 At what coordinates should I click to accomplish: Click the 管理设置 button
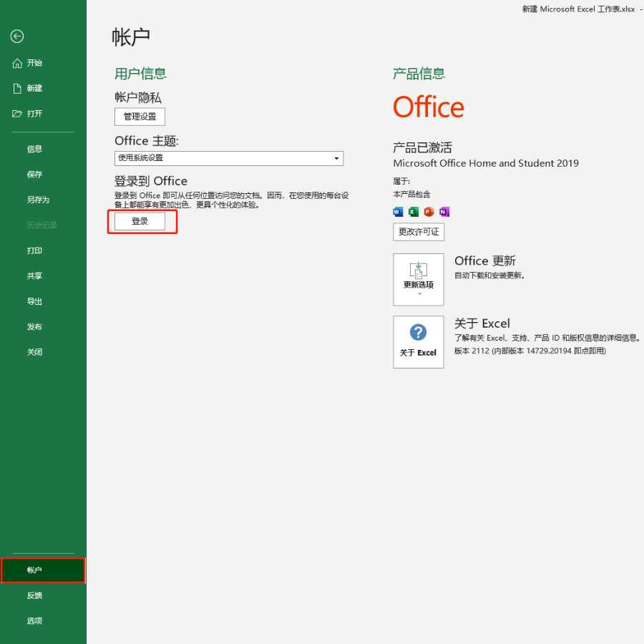[x=140, y=117]
